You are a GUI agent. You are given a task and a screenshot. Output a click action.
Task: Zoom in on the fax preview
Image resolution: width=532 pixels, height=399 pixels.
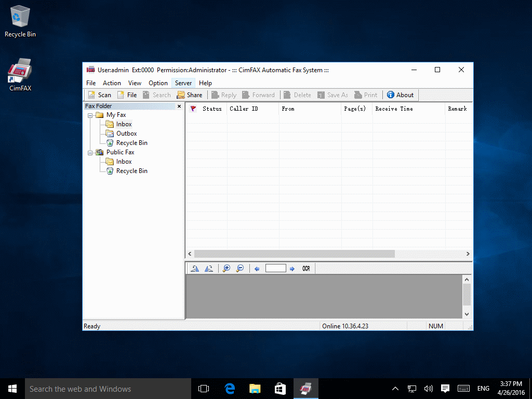227,269
